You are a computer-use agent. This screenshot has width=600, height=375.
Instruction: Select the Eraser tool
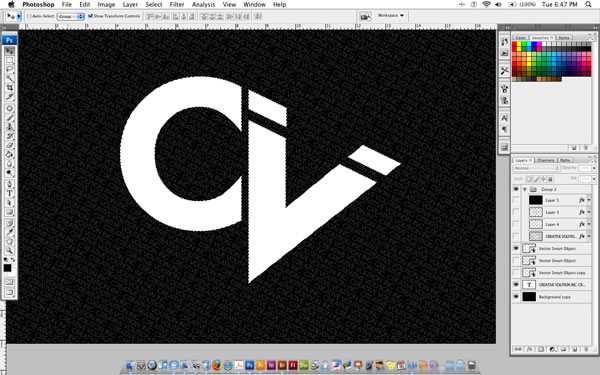10,145
